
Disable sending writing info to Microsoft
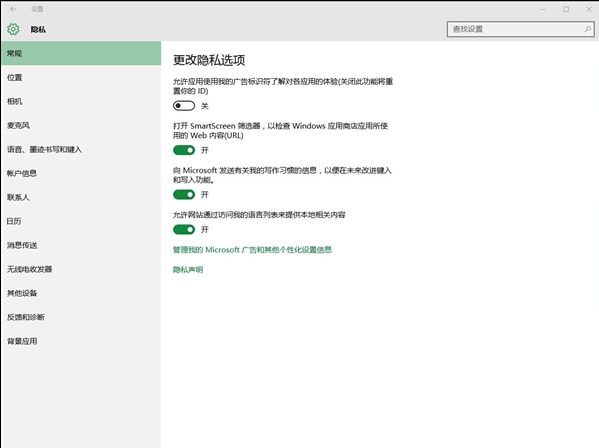tap(184, 195)
